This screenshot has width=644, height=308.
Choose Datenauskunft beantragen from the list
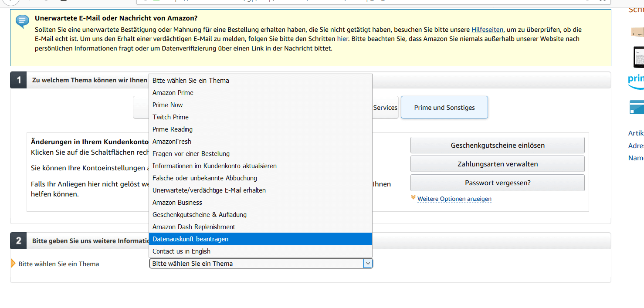point(190,239)
